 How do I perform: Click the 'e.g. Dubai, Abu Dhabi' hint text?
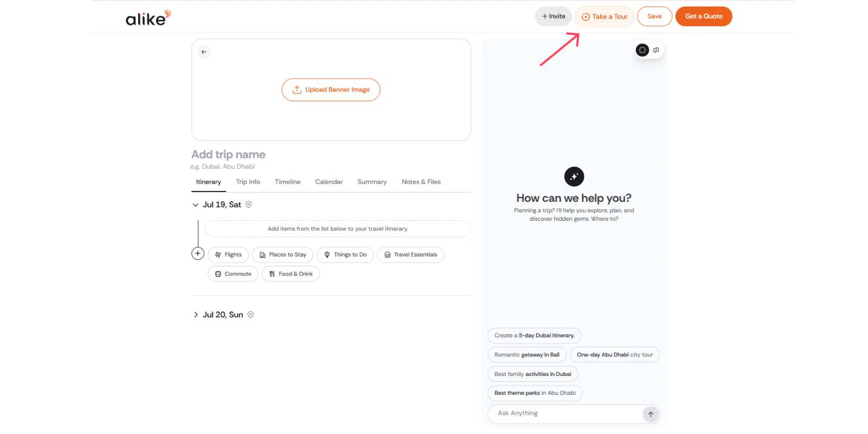(x=223, y=167)
